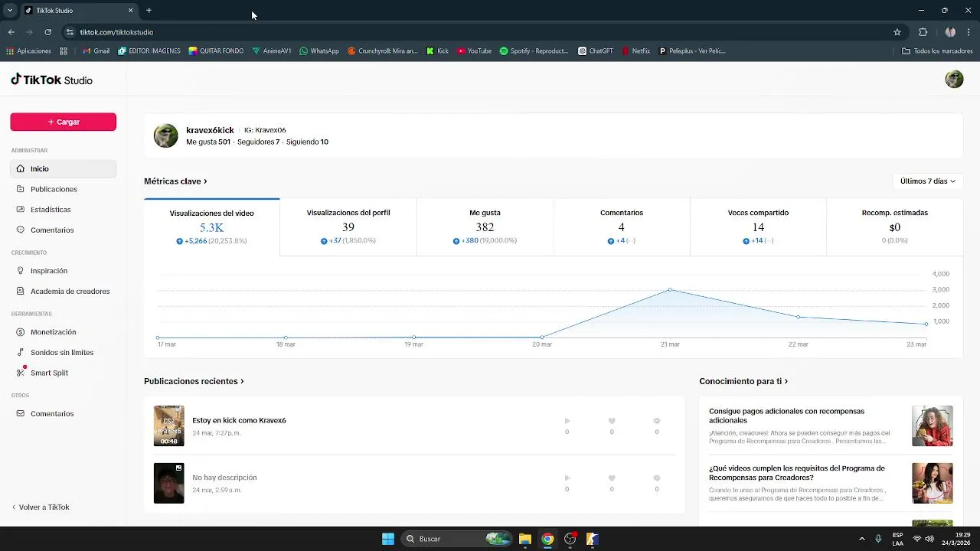This screenshot has height=551, width=980.
Task: Open File Explorer from taskbar
Action: pos(525,539)
